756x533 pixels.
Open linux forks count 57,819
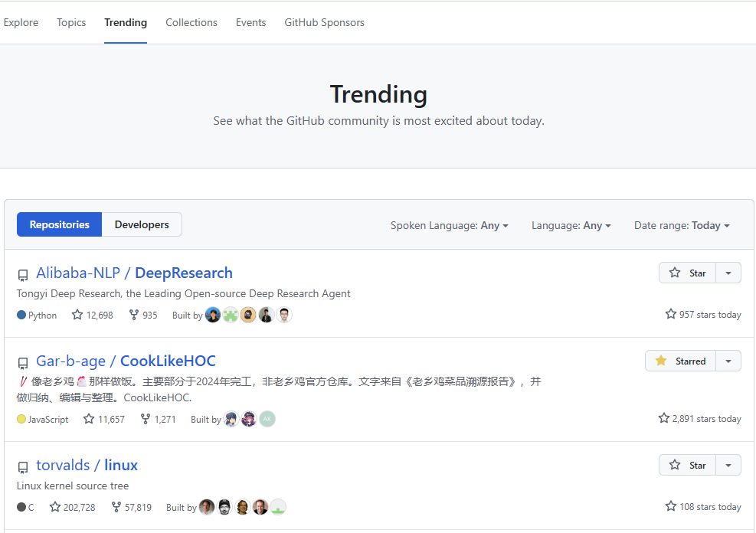(x=132, y=507)
